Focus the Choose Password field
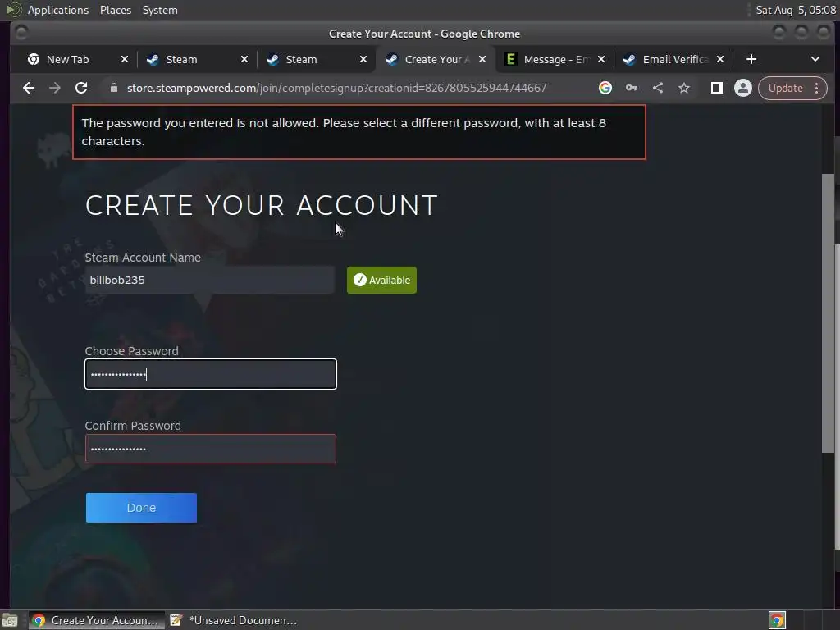 (211, 374)
